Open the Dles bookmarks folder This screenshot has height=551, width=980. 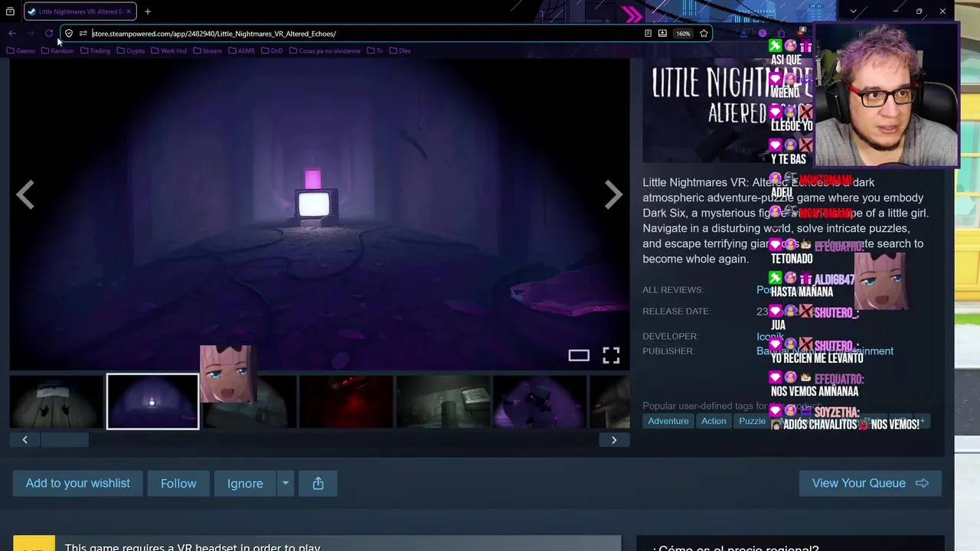point(400,51)
